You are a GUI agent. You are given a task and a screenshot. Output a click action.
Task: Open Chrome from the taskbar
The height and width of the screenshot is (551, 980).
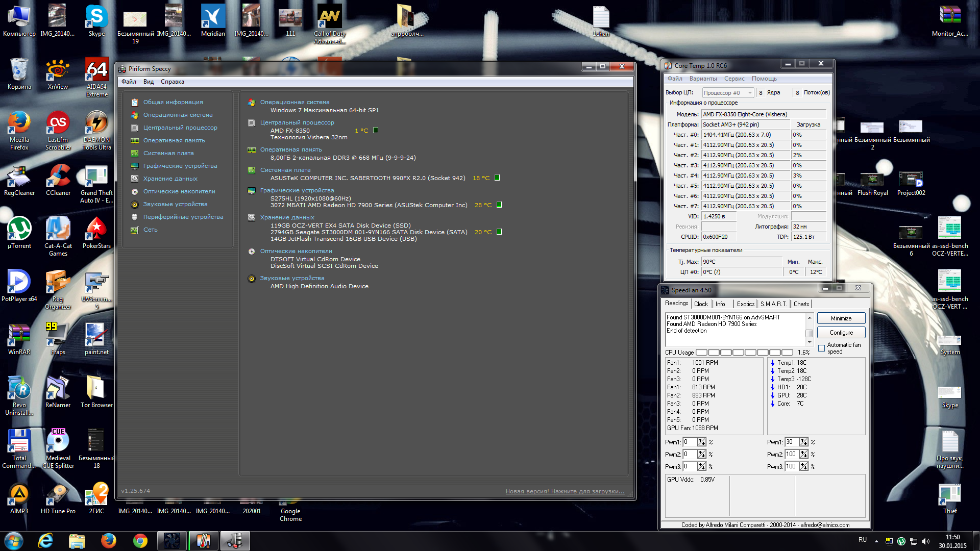click(140, 541)
